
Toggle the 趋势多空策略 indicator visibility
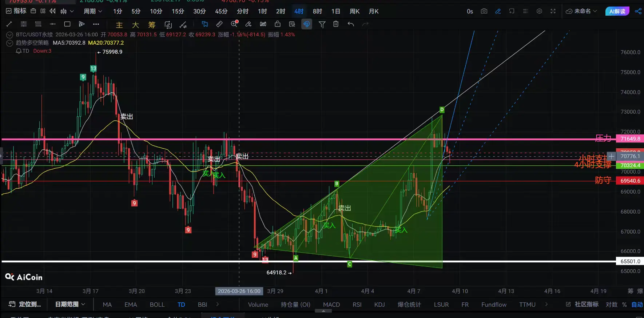[x=10, y=43]
